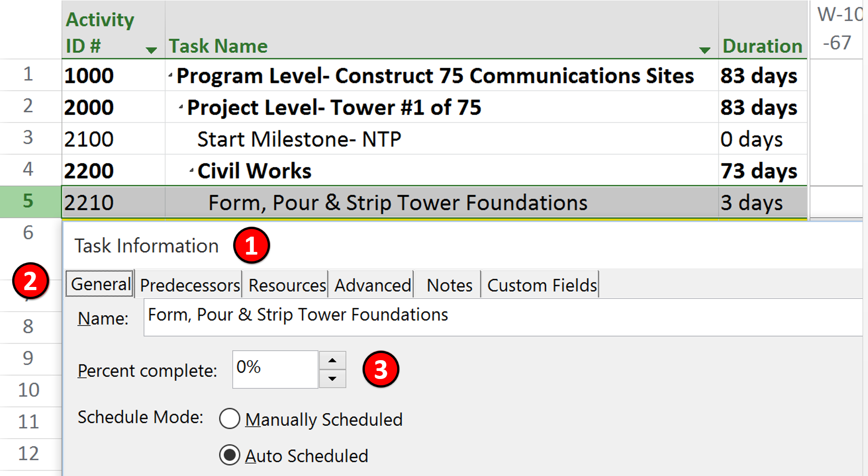
Task: Collapse Program Level summary task
Action: pyautogui.click(x=171, y=75)
